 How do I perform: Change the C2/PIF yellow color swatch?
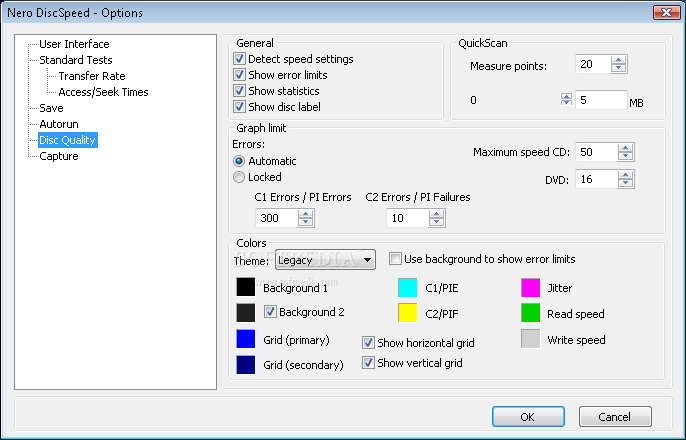pyautogui.click(x=407, y=313)
